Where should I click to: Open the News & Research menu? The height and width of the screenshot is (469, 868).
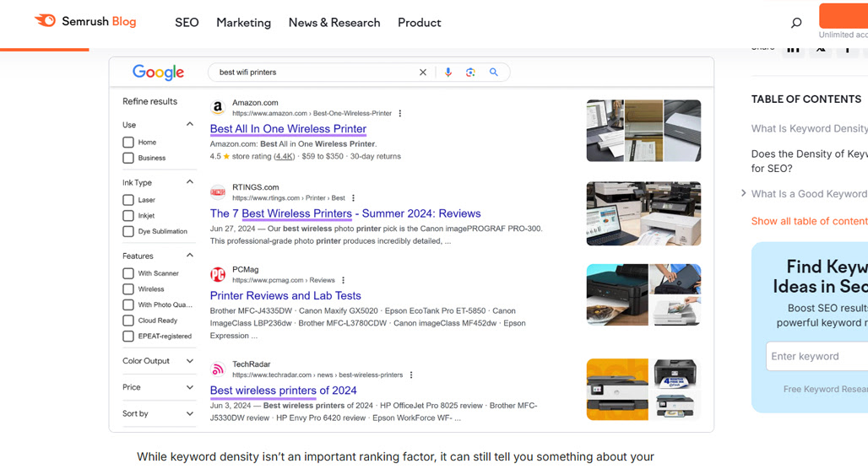click(x=334, y=23)
